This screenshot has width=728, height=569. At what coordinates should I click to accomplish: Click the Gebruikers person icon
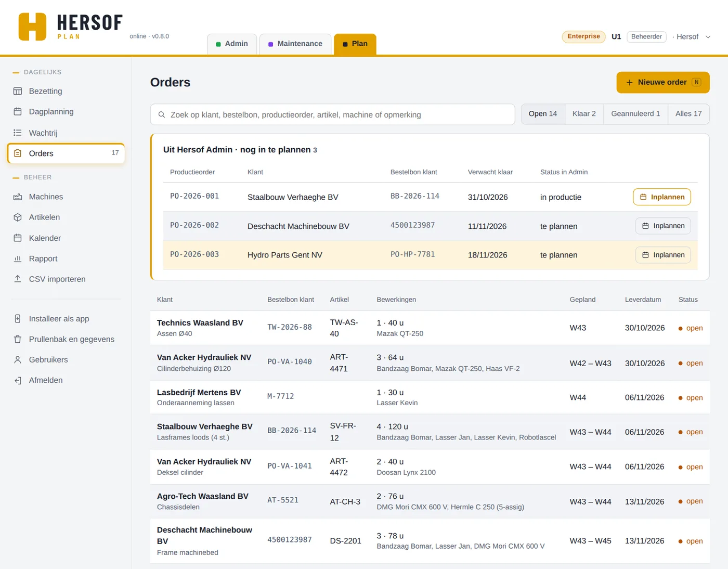[x=18, y=360]
